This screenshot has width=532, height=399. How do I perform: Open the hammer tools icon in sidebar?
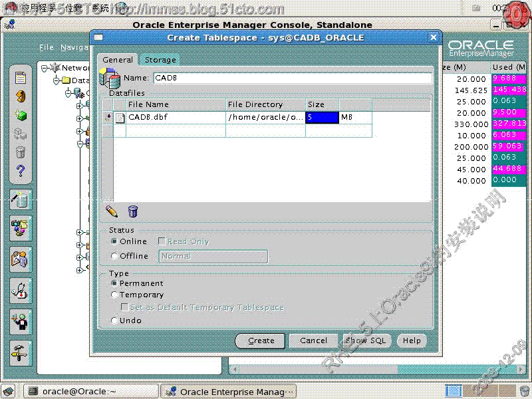tap(21, 353)
